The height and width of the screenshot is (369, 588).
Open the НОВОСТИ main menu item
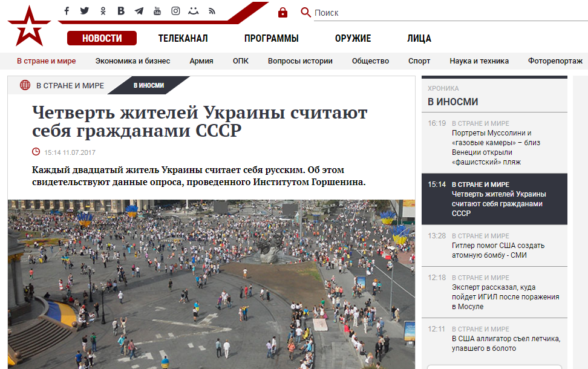(x=102, y=38)
